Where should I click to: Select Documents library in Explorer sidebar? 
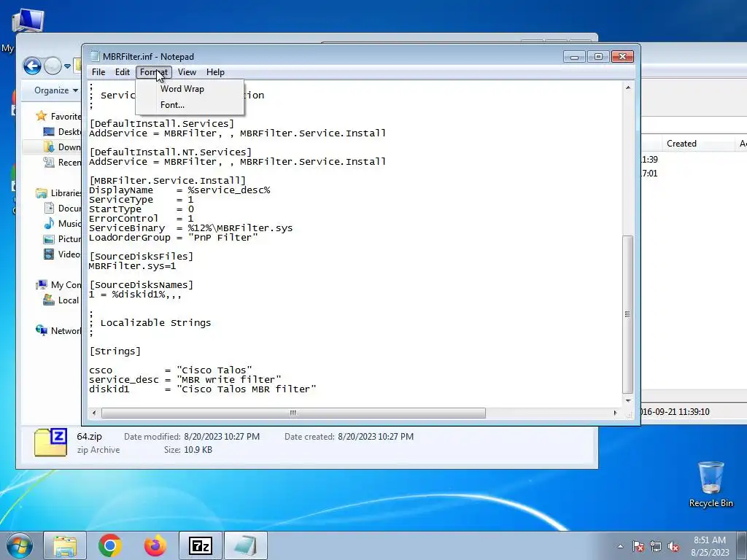62,208
